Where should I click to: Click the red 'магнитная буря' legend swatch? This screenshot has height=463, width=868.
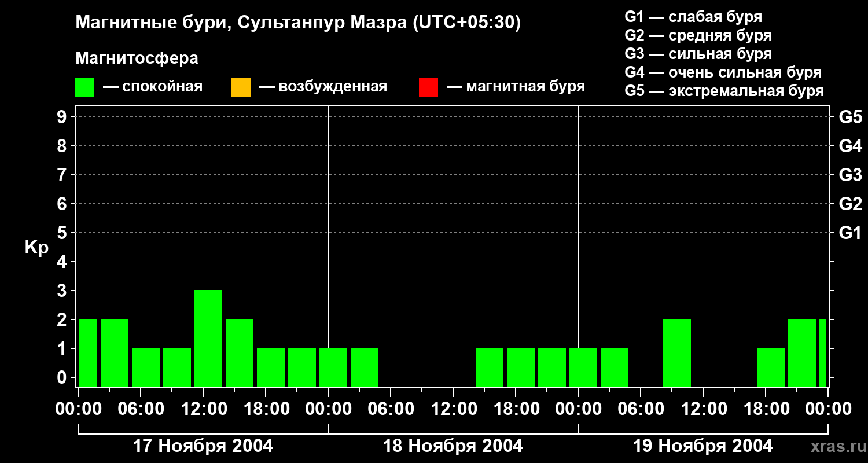(x=428, y=87)
